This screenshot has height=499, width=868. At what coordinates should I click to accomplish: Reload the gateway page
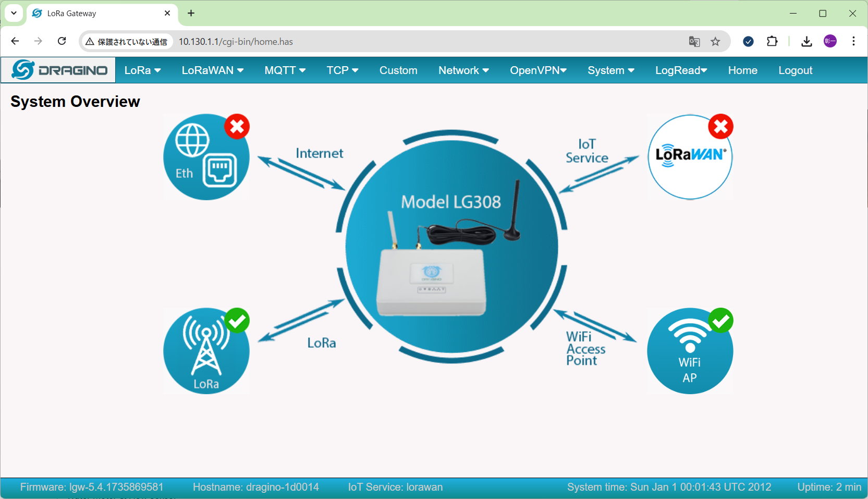(x=62, y=41)
